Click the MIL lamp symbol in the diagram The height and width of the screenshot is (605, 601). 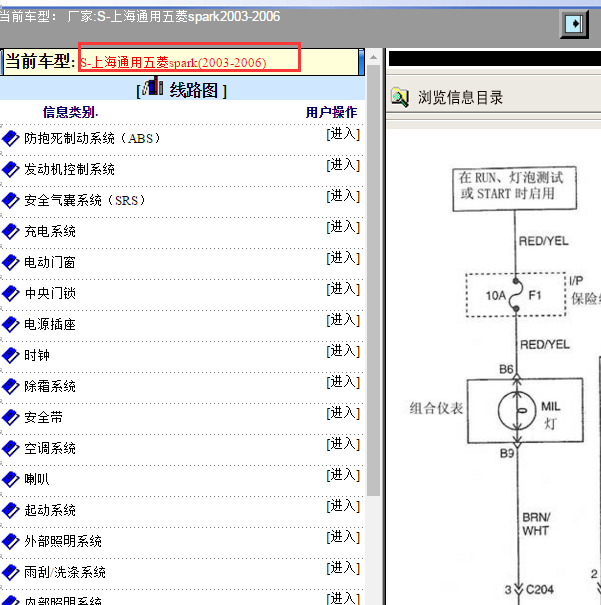click(517, 411)
